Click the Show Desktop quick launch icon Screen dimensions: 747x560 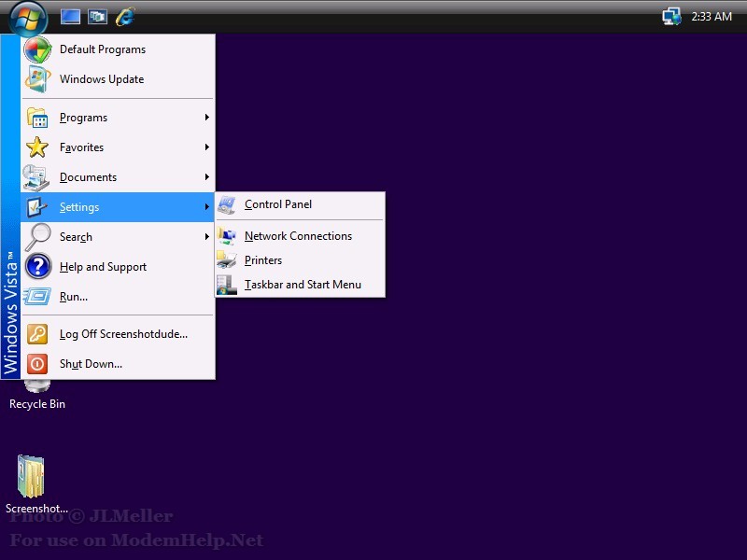[70, 17]
